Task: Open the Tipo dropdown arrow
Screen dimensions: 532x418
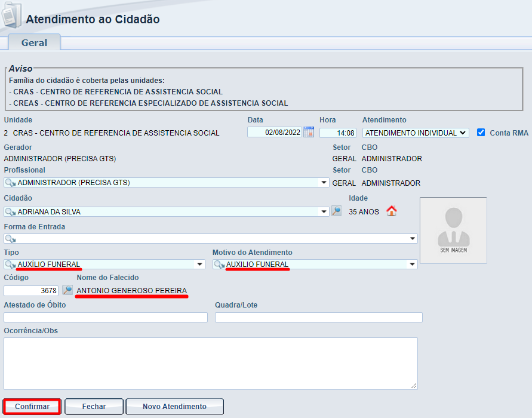Action: pos(200,265)
